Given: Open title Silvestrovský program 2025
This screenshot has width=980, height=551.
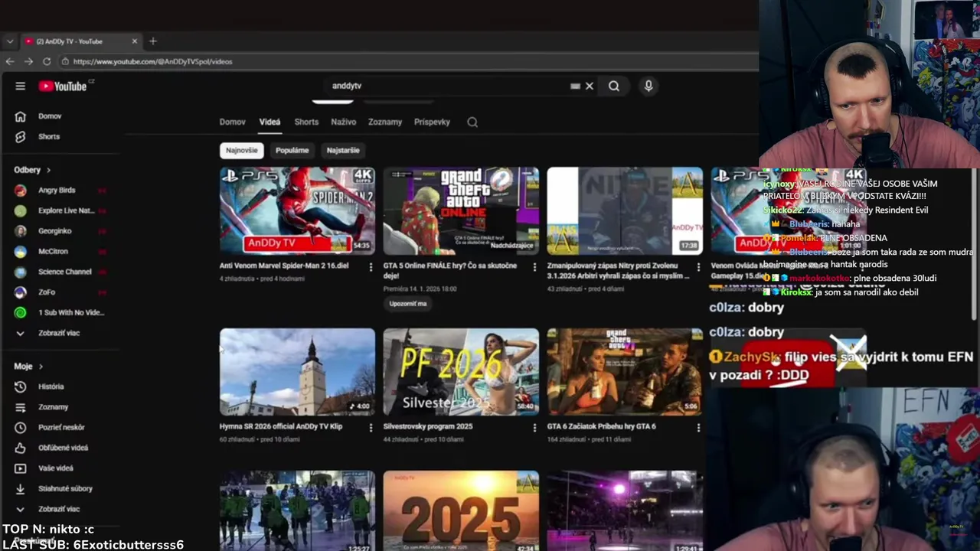Looking at the screenshot, I should click(428, 426).
